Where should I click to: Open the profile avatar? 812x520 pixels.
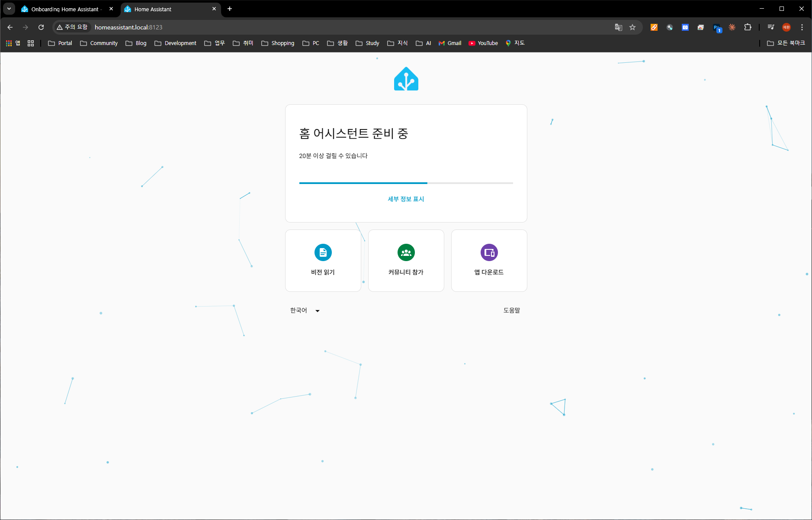[786, 27]
